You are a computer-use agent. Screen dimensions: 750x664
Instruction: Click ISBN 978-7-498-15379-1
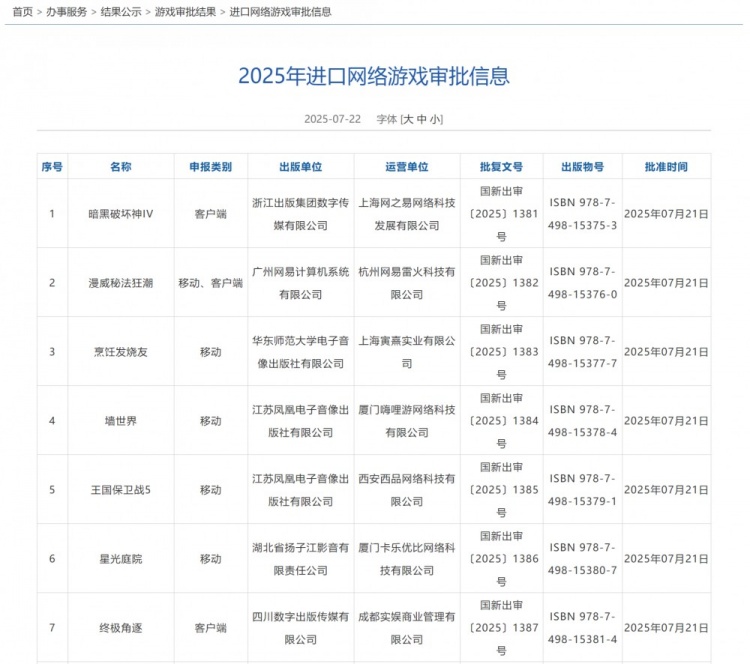pyautogui.click(x=583, y=490)
